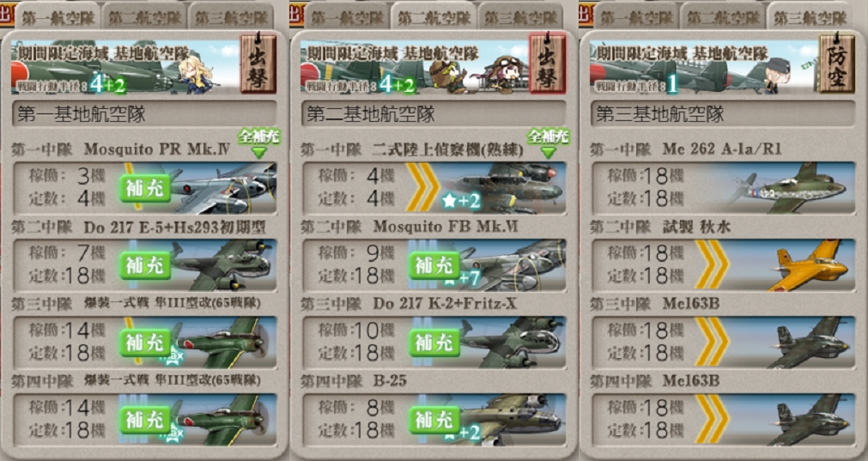Click 補充 button for Mosquito FB Mk.VI

click(x=434, y=266)
